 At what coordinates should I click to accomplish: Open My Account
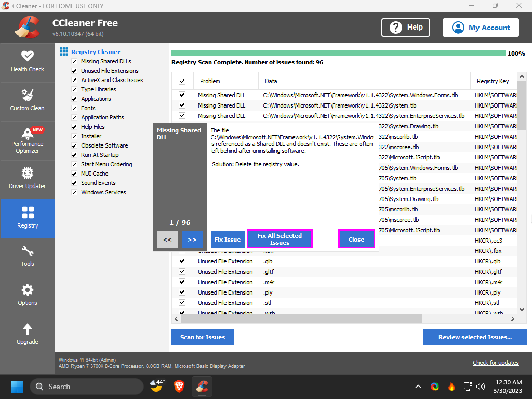(x=481, y=28)
